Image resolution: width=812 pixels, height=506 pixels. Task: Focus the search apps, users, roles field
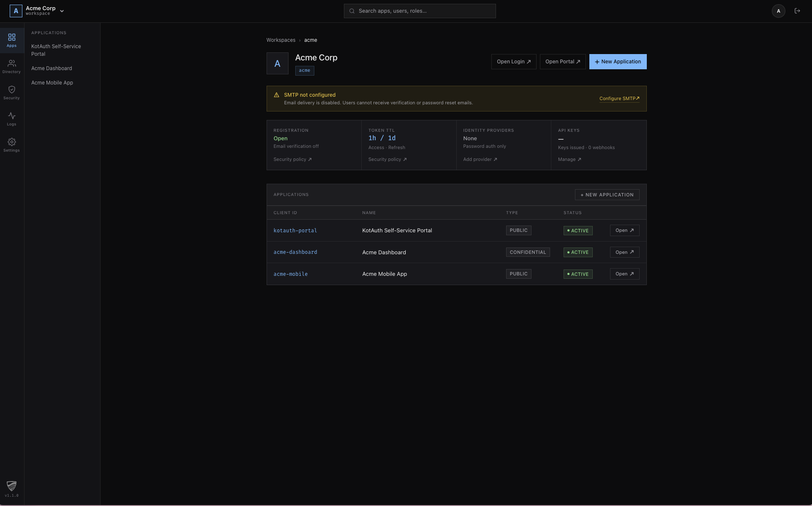click(x=420, y=11)
